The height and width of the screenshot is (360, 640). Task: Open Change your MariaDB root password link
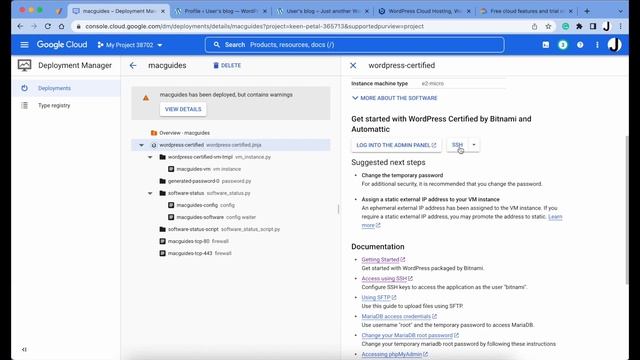pyautogui.click(x=410, y=335)
